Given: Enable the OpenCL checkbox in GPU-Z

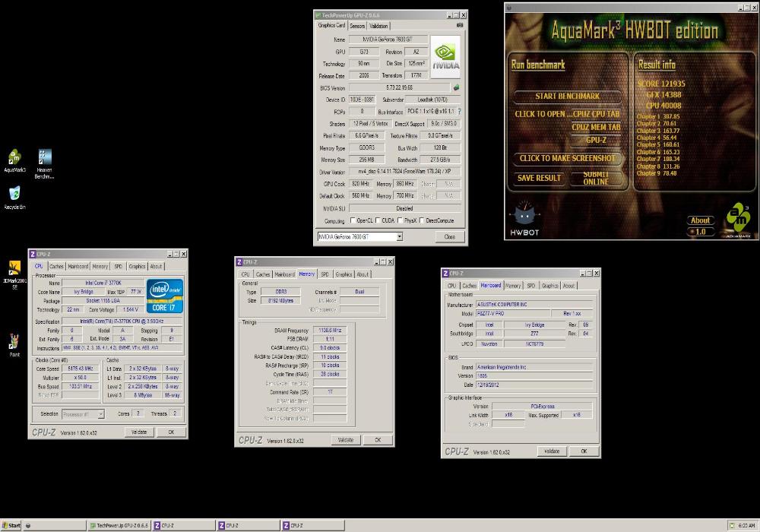Looking at the screenshot, I should (353, 220).
